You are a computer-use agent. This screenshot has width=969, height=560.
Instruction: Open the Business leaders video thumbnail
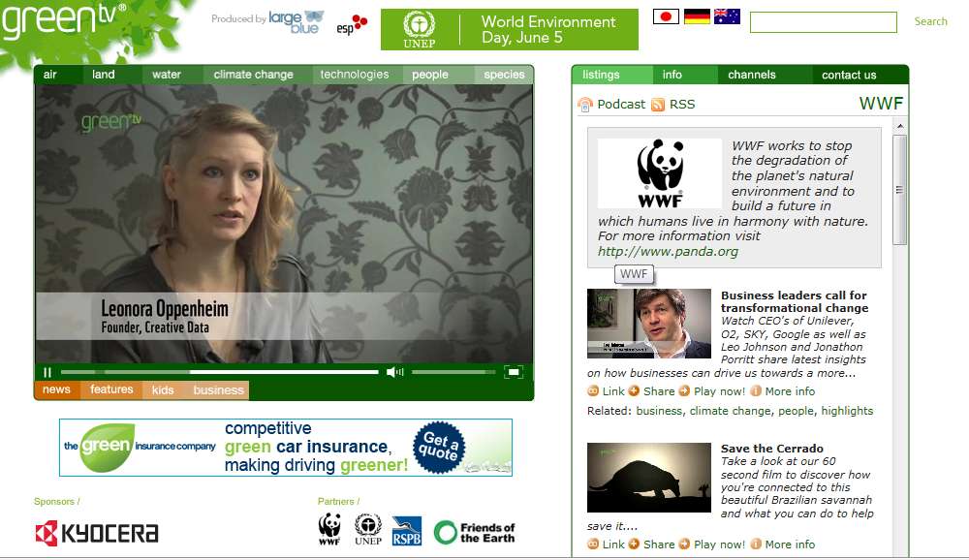pyautogui.click(x=649, y=324)
